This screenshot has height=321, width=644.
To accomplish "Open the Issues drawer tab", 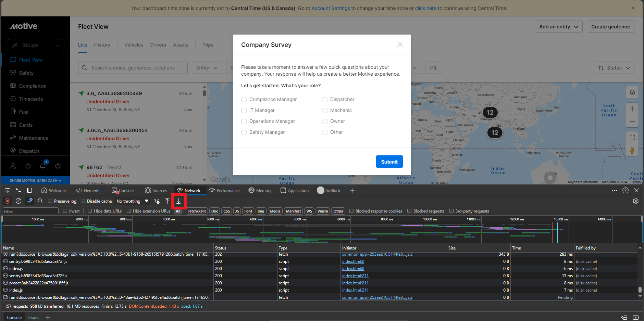I will (34, 318).
